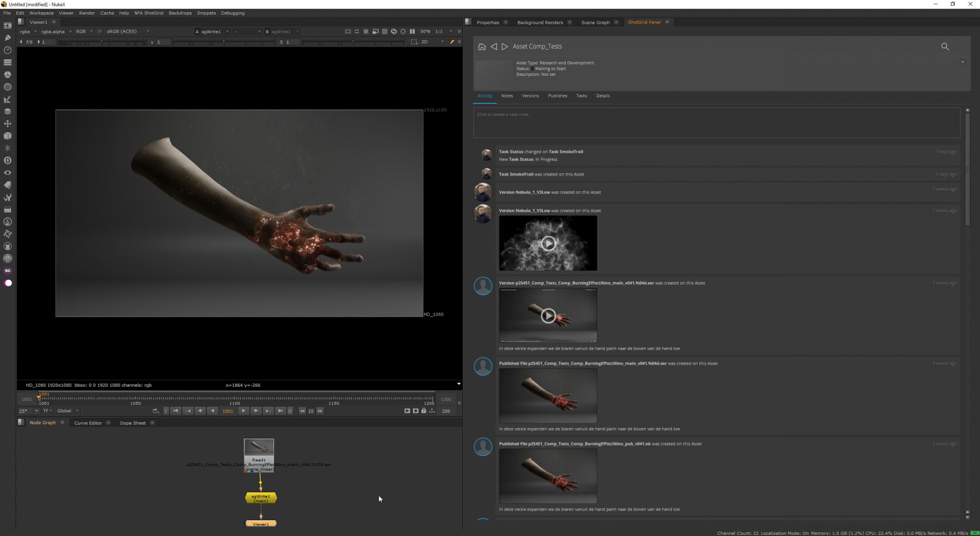Toggle the viewer pause button
This screenshot has height=536, width=980.
click(x=412, y=31)
